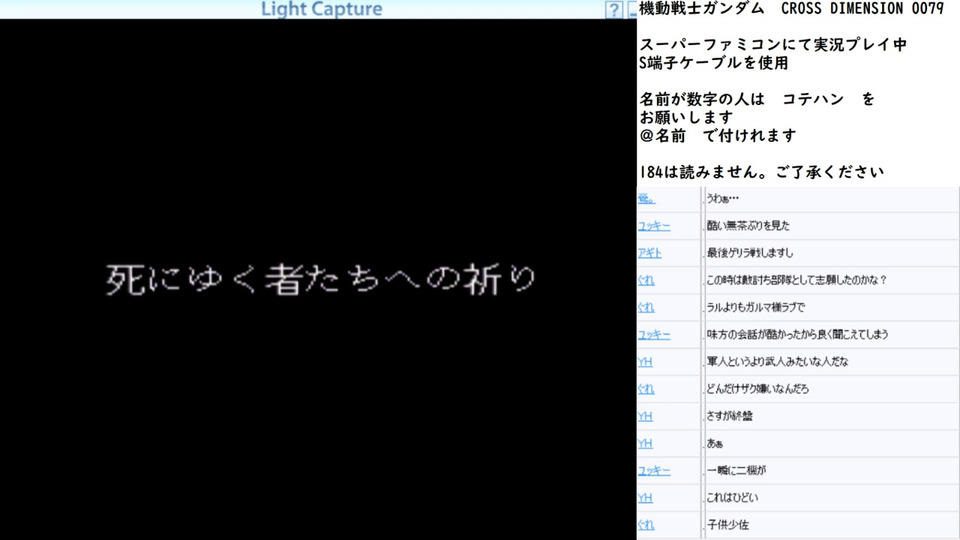Click the 機動戦士ガンダム CROSS DIMENSION 0079 heading

tap(792, 9)
